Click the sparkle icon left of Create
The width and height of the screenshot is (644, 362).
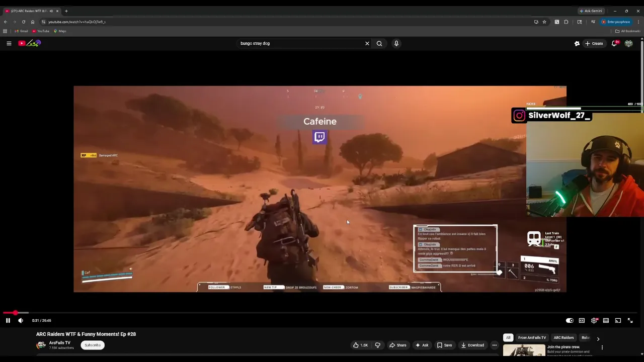click(577, 44)
